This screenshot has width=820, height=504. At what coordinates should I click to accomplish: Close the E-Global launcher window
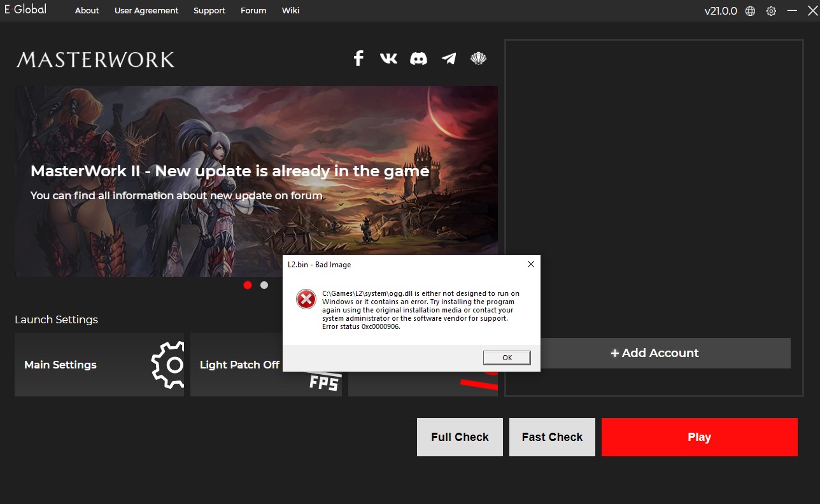pos(812,11)
